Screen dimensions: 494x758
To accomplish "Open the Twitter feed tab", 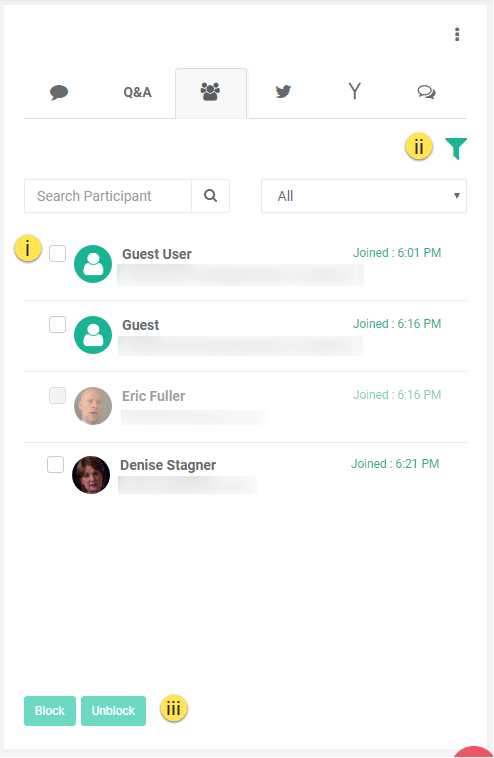I will [x=283, y=91].
